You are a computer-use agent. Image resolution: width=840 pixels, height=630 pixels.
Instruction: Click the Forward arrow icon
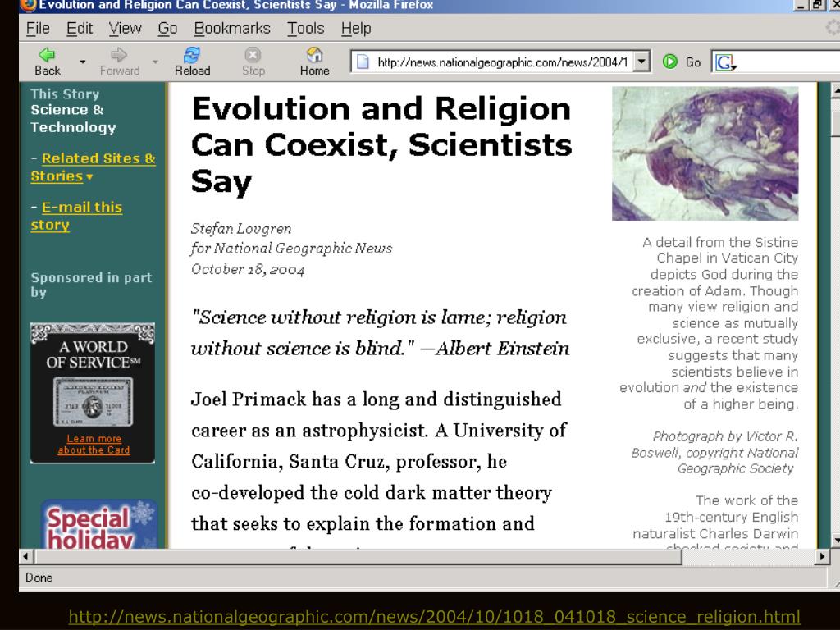pyautogui.click(x=118, y=55)
